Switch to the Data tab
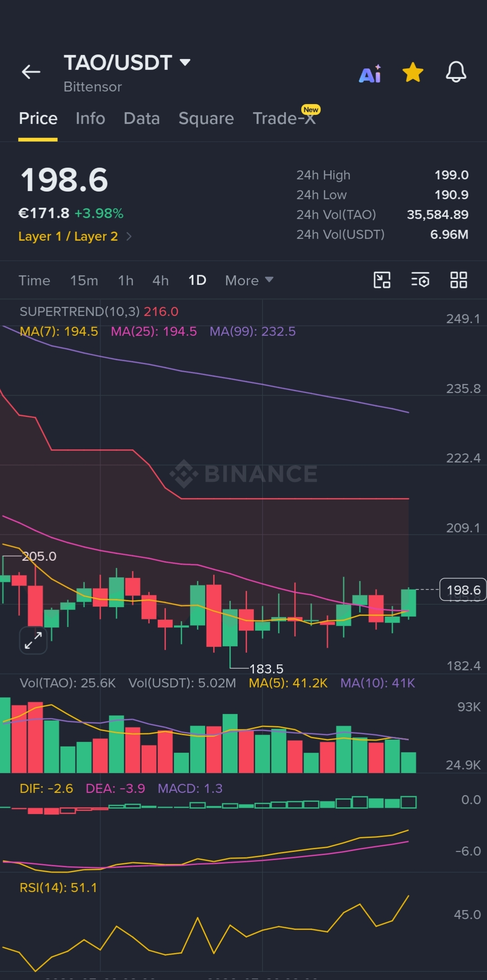 142,119
